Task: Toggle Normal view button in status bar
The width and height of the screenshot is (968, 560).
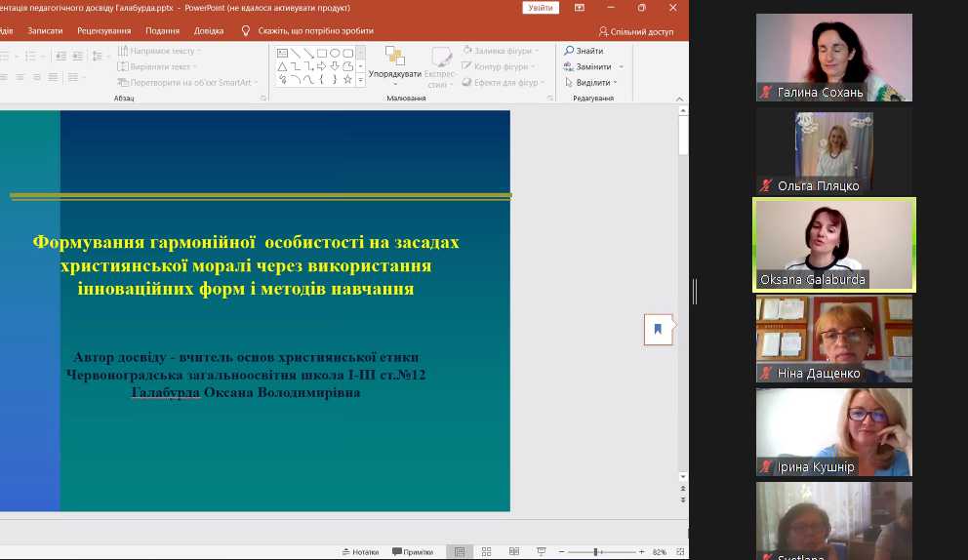Action: pyautogui.click(x=459, y=552)
